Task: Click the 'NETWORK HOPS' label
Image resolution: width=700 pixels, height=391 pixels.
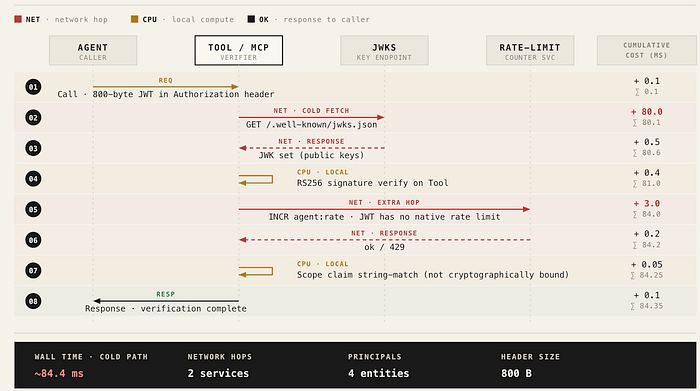Action: click(x=220, y=357)
